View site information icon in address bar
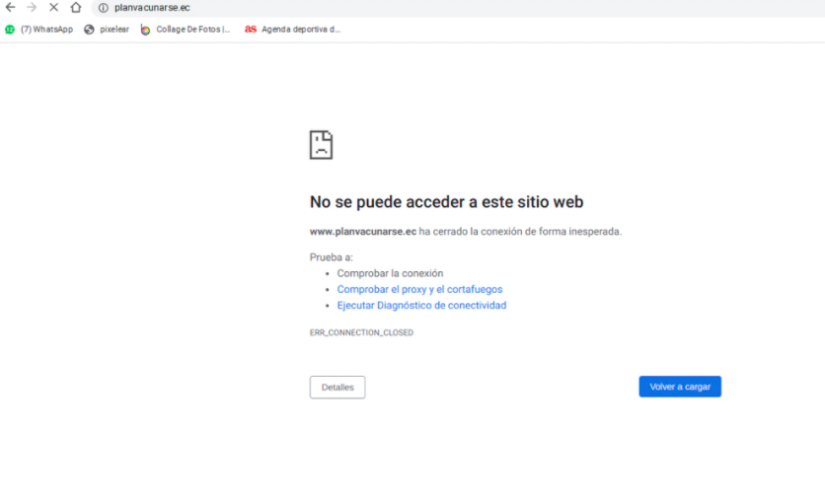825x504 pixels. click(x=103, y=8)
